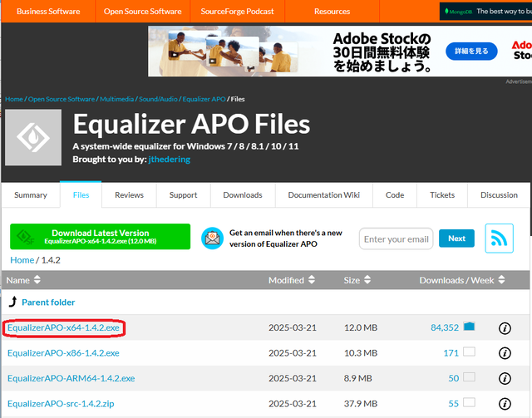This screenshot has width=532, height=418.
Task: Open the Downloads tab
Action: coord(243,195)
